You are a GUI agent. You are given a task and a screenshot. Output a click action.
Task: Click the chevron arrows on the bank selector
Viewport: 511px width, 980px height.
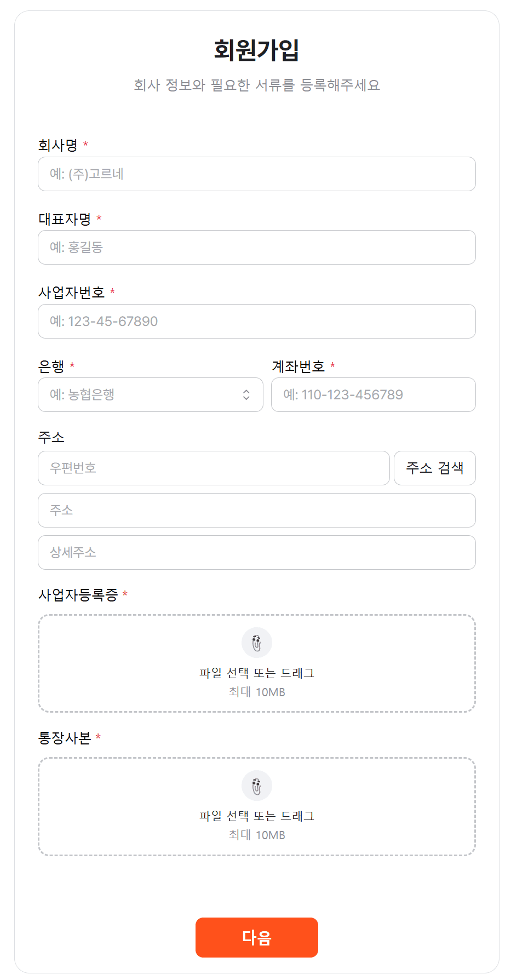(246, 394)
